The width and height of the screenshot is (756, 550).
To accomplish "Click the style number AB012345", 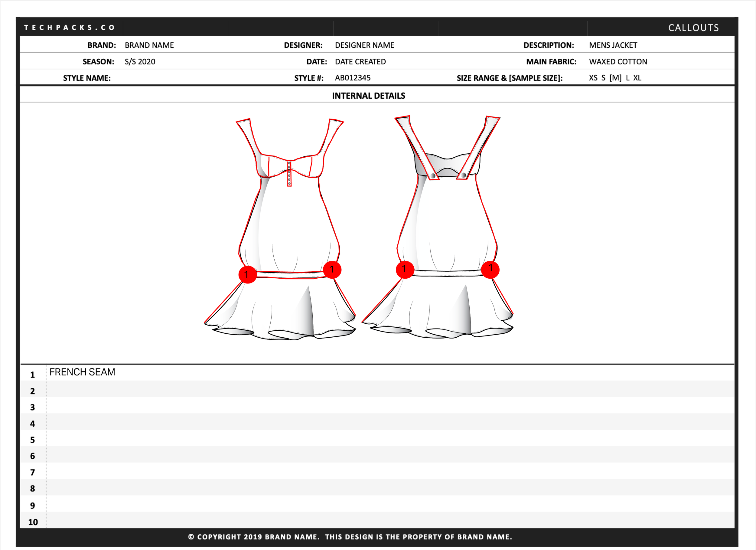I will 352,78.
